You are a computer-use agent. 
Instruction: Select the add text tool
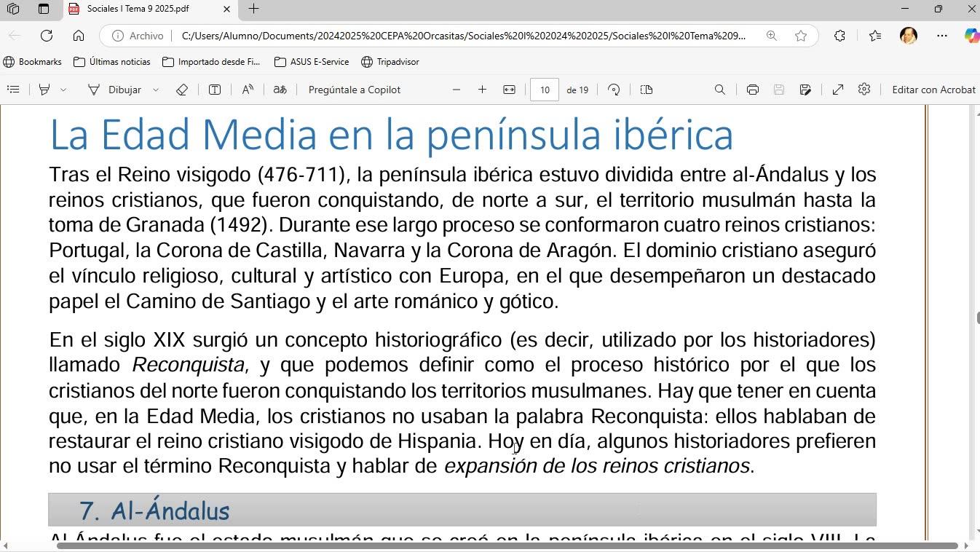tap(215, 90)
